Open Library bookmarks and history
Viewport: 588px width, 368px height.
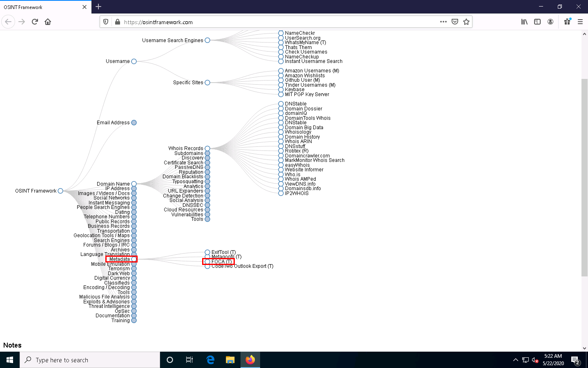[524, 22]
